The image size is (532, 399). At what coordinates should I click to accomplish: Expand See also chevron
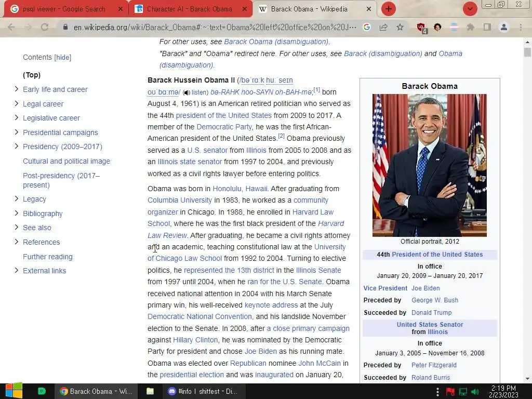click(16, 228)
